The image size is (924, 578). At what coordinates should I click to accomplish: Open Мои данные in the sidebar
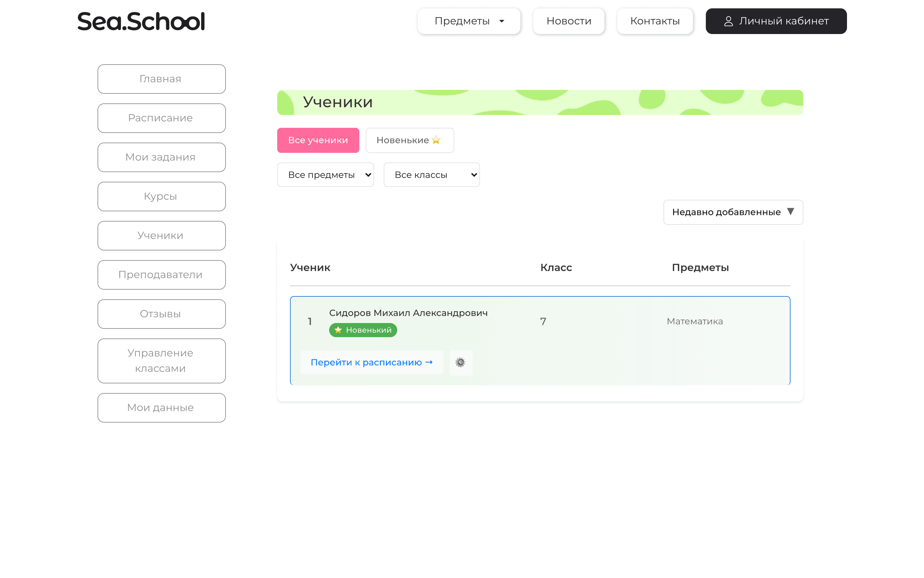(x=161, y=407)
